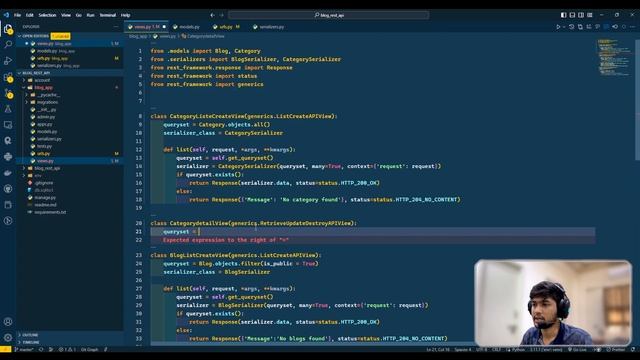
Task: Click Prettier in status bar
Action: pyautogui.click(x=616, y=349)
